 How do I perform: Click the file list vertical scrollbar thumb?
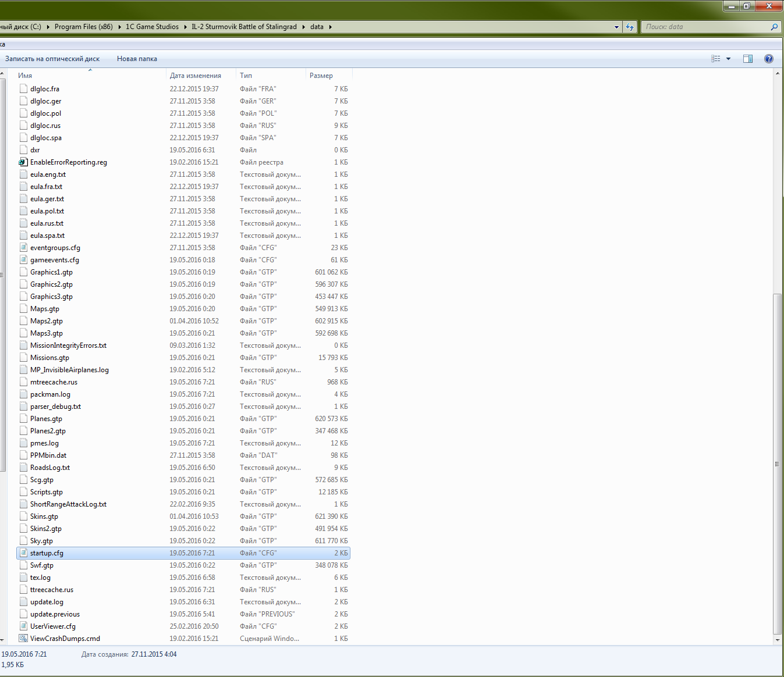(x=777, y=464)
